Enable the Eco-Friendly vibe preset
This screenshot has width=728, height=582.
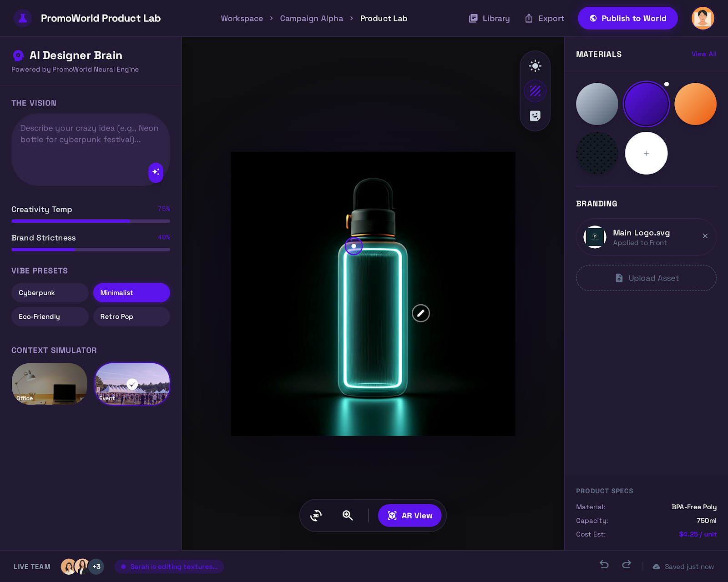[50, 316]
